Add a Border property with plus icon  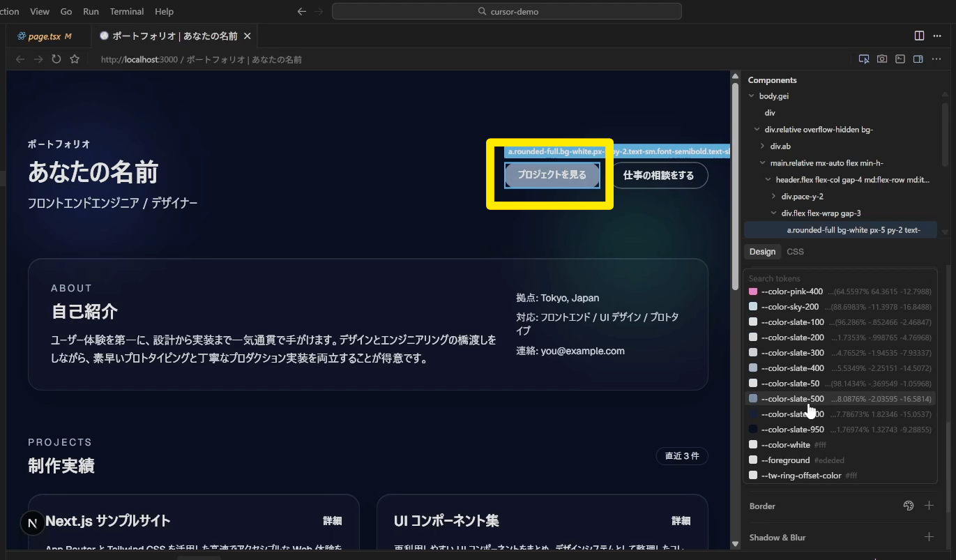929,506
